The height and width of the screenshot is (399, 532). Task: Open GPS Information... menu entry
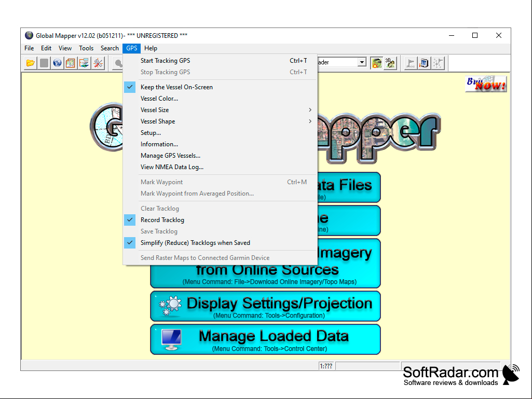coord(220,144)
